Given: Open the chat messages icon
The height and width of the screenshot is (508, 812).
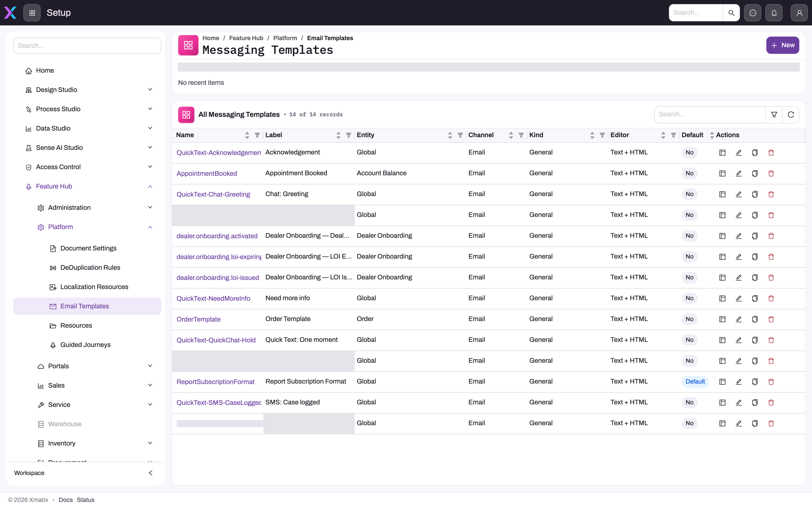Looking at the screenshot, I should coord(753,13).
